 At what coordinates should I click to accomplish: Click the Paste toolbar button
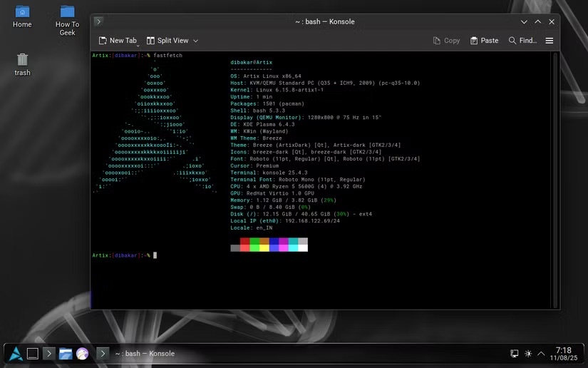pos(484,41)
